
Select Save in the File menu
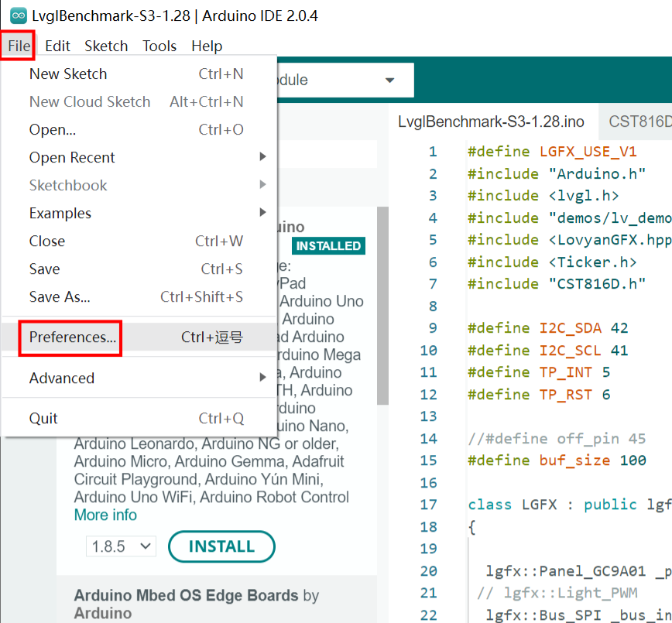pos(139,269)
